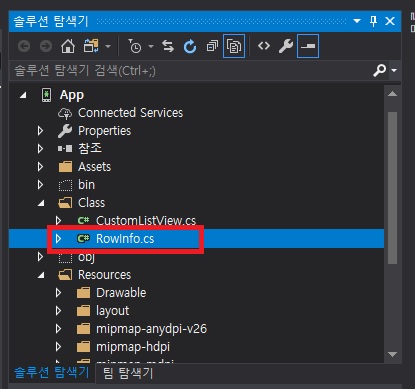Viewport: 415px width, 389px height.
Task: Click the scrollbar down arrow
Action: tap(393, 354)
